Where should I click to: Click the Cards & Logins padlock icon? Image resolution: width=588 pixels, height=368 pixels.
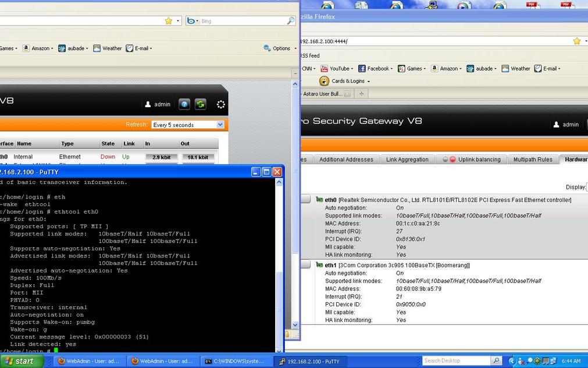pos(325,81)
